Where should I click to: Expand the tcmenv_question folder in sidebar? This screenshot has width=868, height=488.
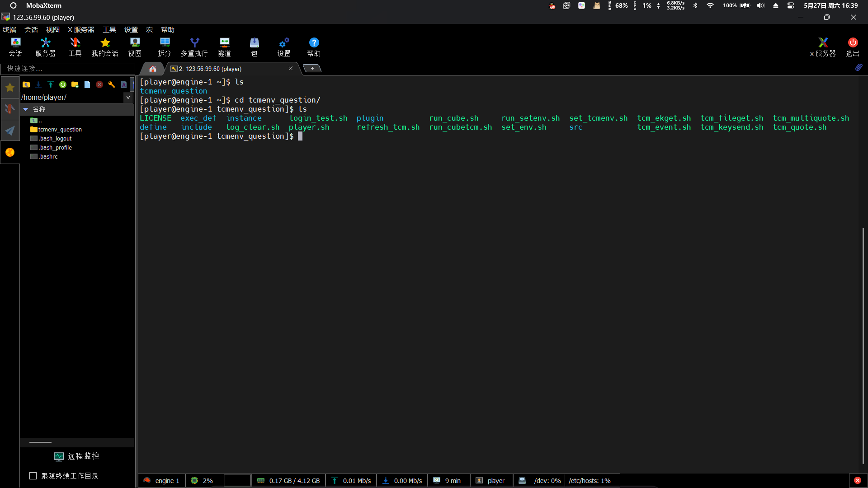(x=60, y=129)
